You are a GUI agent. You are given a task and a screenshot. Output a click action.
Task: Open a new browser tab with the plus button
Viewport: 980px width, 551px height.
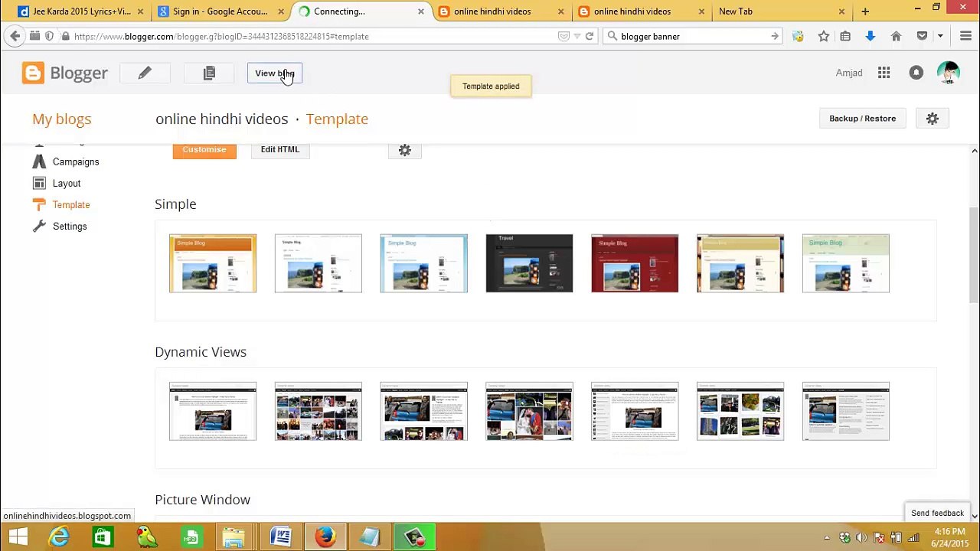865,11
